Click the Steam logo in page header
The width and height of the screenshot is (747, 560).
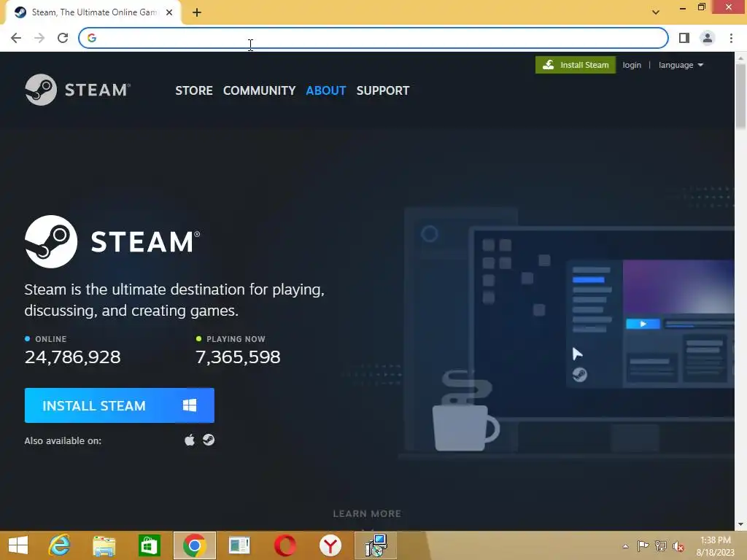77,90
